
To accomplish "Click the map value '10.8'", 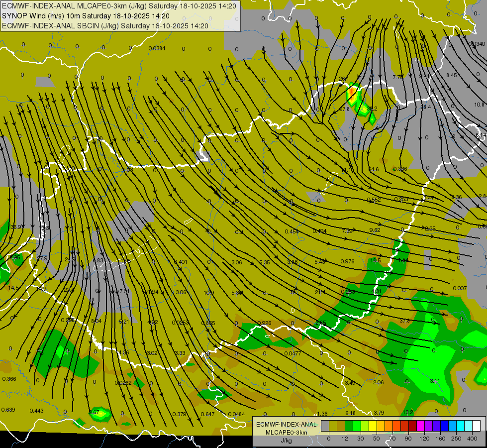I will click(479, 105).
